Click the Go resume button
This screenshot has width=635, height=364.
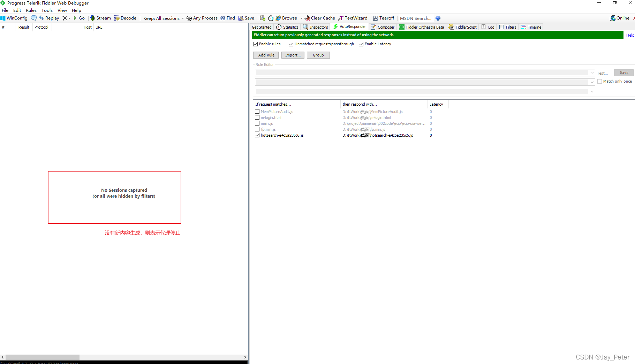click(79, 18)
